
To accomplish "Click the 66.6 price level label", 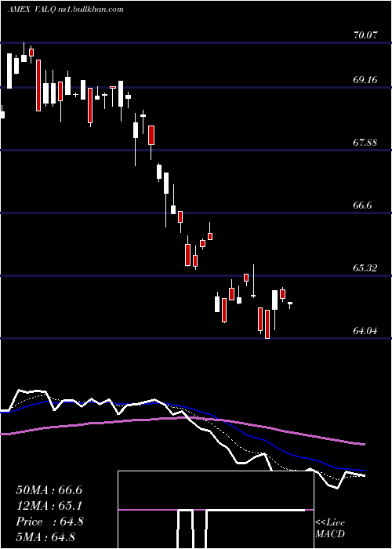I will coord(362,205).
